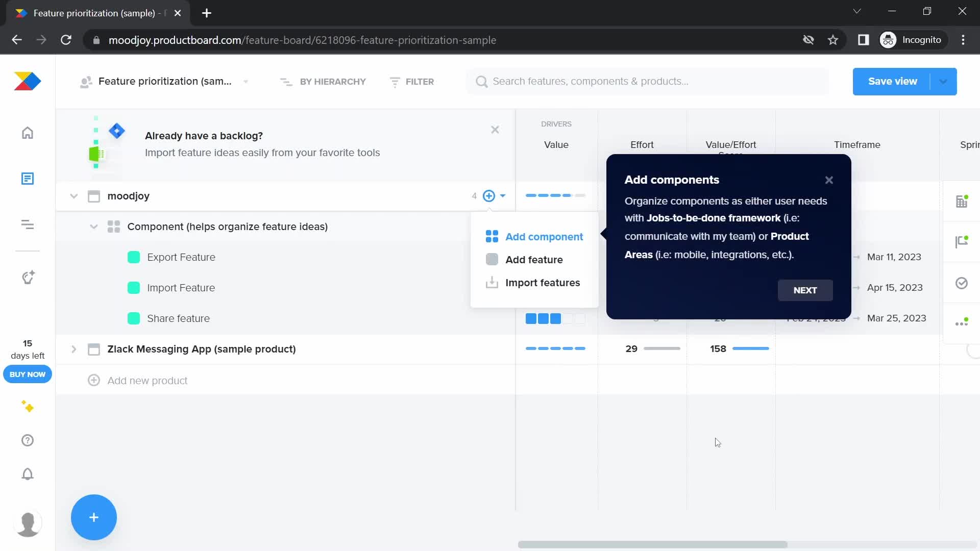
Task: Open the Insights notes sidebar icon
Action: pyautogui.click(x=28, y=179)
